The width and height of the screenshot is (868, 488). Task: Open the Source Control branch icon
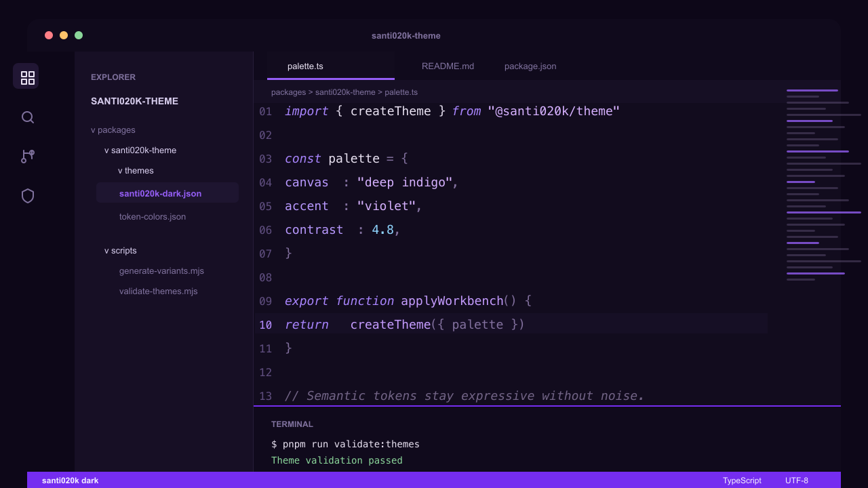[x=28, y=157]
